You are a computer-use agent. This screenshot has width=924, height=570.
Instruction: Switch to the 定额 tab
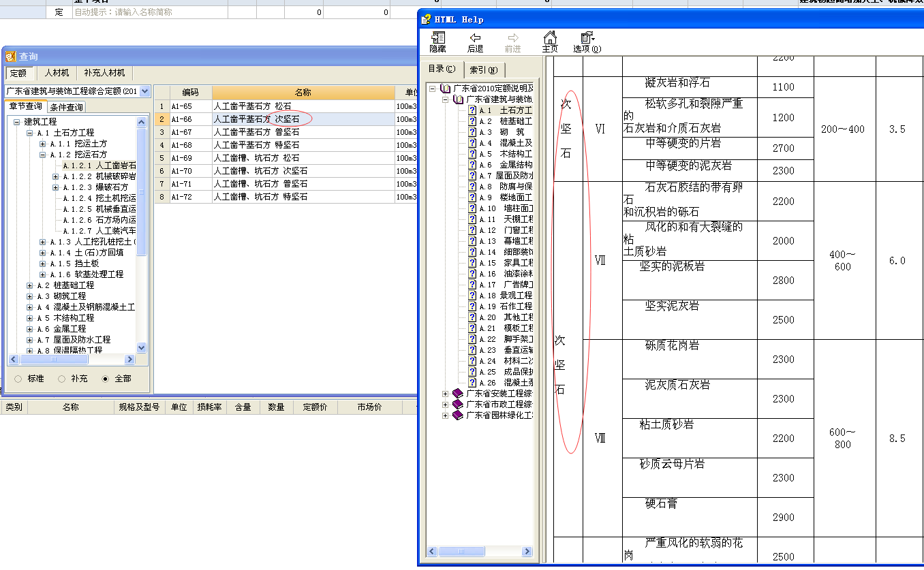[19, 74]
